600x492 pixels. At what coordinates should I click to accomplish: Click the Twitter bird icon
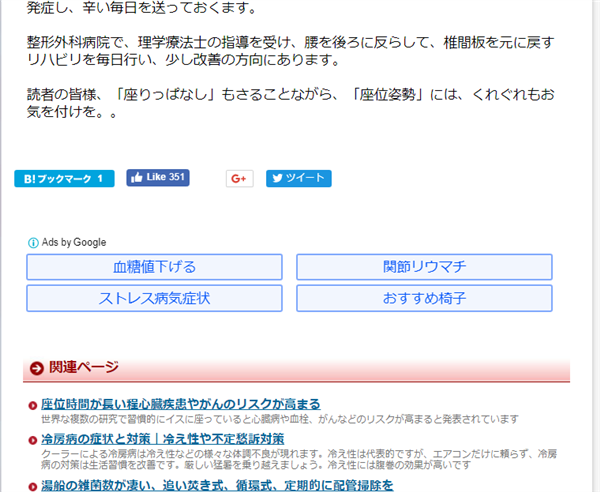point(277,178)
